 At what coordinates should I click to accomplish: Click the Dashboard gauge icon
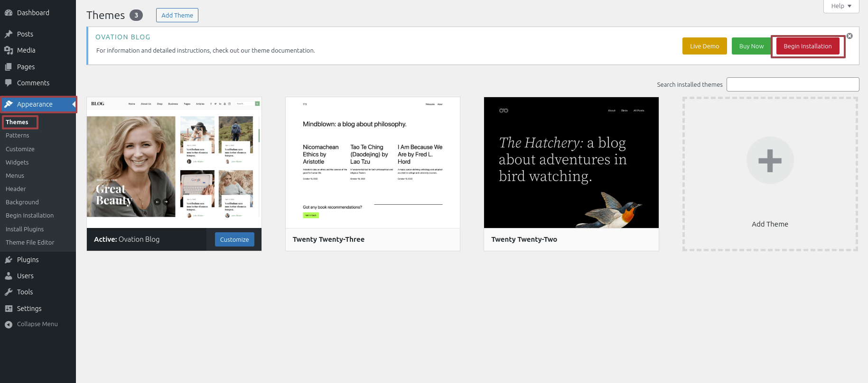pyautogui.click(x=9, y=13)
